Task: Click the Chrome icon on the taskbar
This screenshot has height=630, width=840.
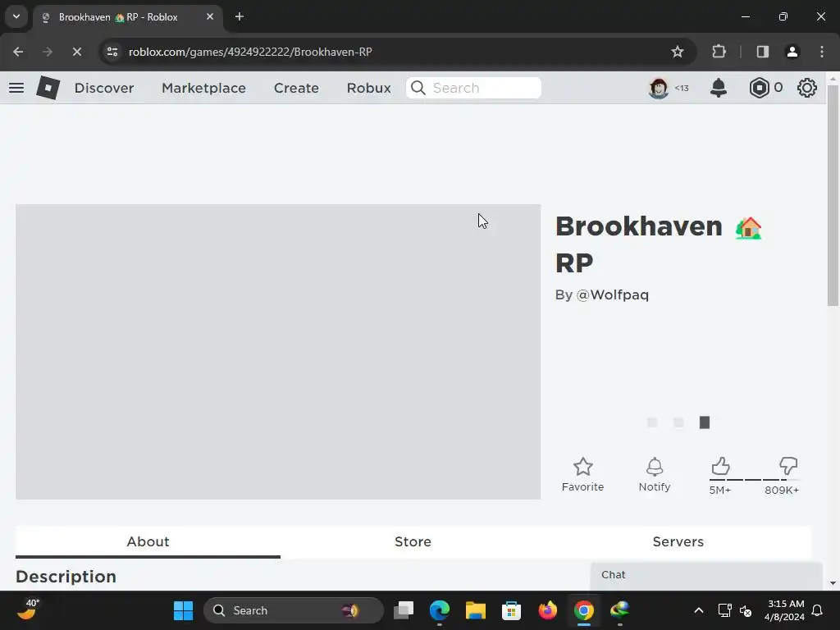Action: [x=584, y=610]
